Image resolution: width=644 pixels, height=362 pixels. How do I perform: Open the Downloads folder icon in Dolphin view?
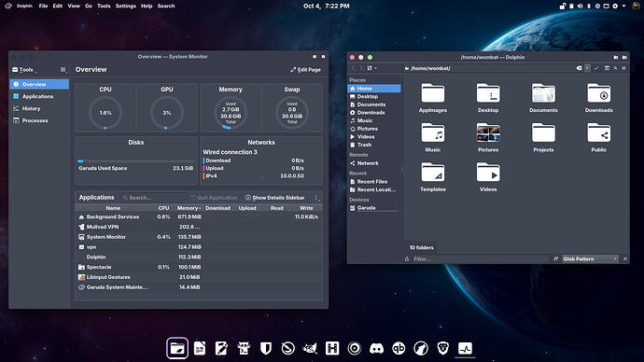(599, 93)
